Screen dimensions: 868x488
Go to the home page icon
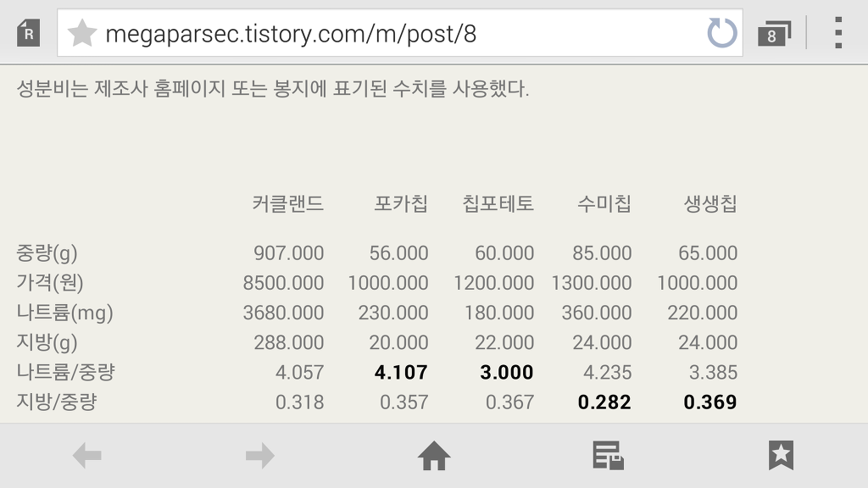[434, 455]
